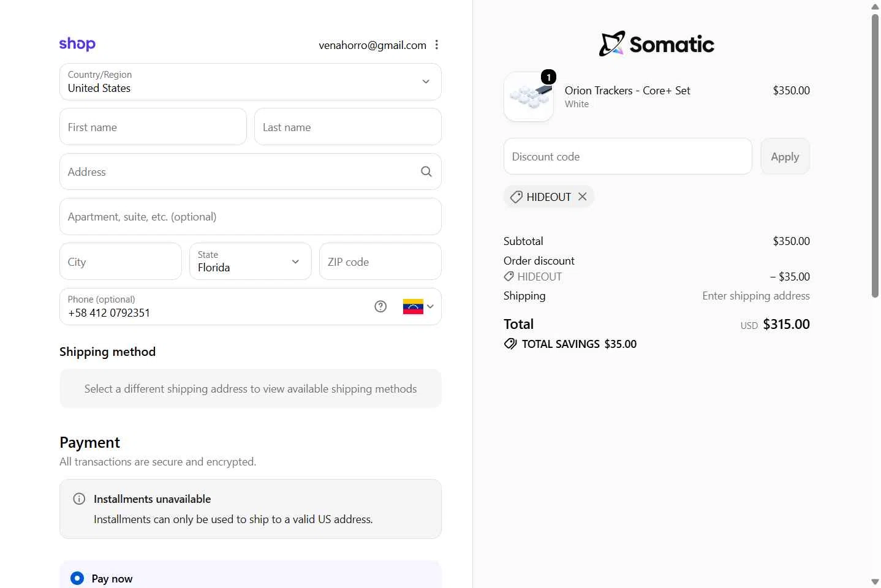The image size is (881, 588).
Task: Select the Pay now radio option
Action: (77, 578)
